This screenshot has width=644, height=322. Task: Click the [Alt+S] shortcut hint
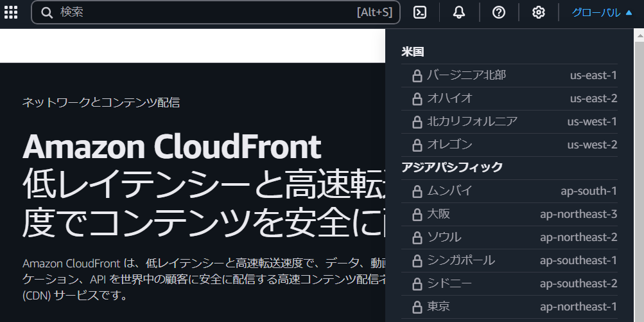coord(374,12)
